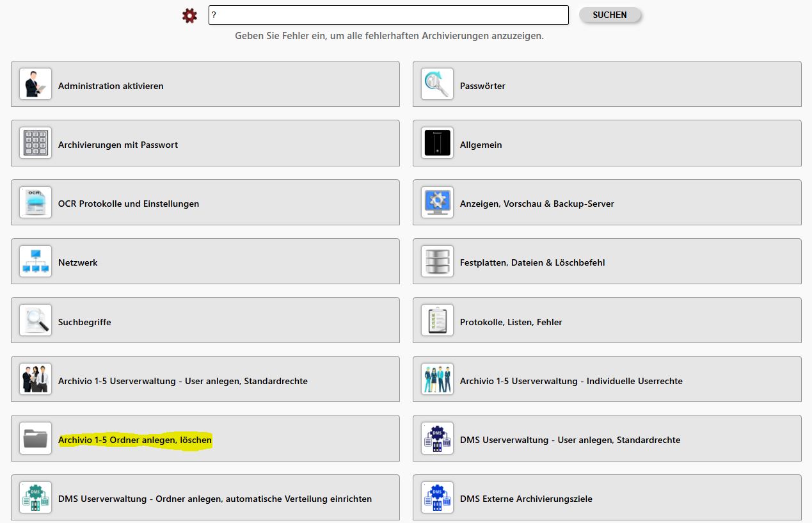Click the gray folder icon

point(35,439)
